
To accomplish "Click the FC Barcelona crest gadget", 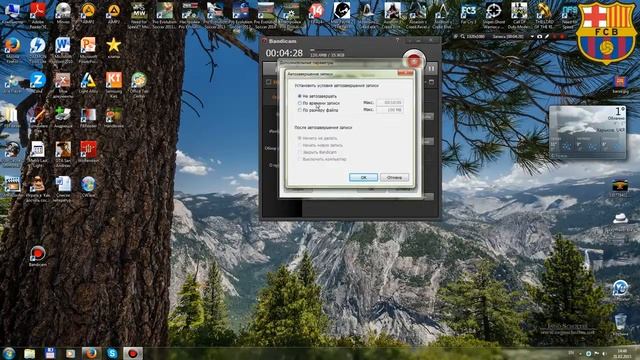I will (x=607, y=33).
